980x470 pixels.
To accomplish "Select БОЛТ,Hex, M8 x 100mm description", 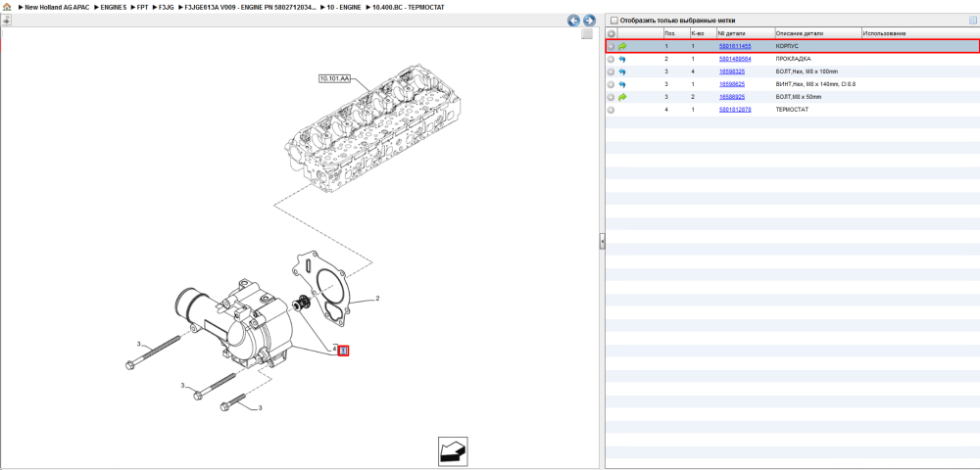I will pyautogui.click(x=807, y=71).
